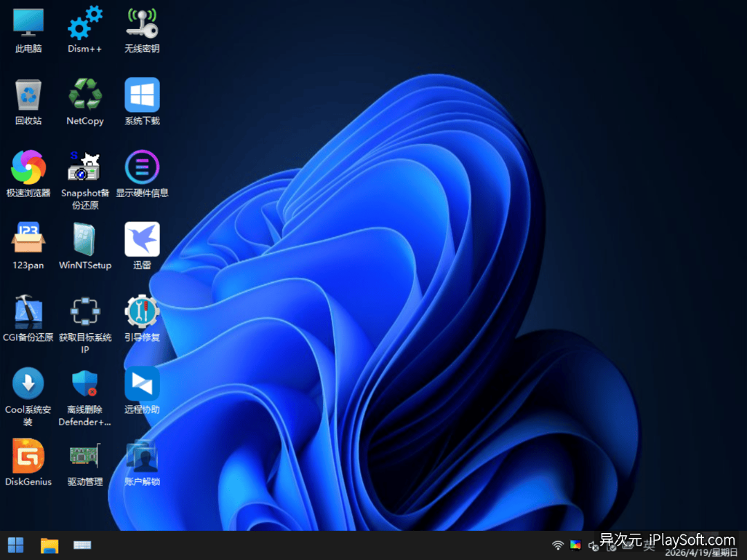Launch Dism++ from desktop

pyautogui.click(x=85, y=30)
